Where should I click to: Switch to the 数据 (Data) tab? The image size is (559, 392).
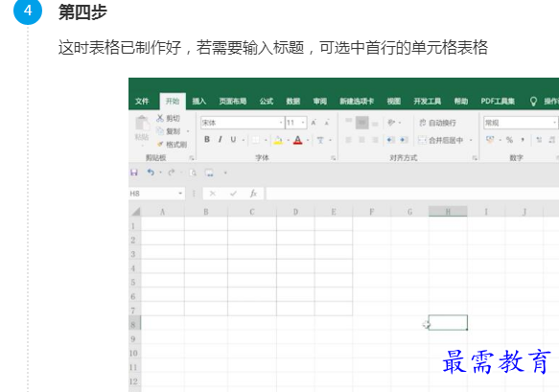[293, 102]
